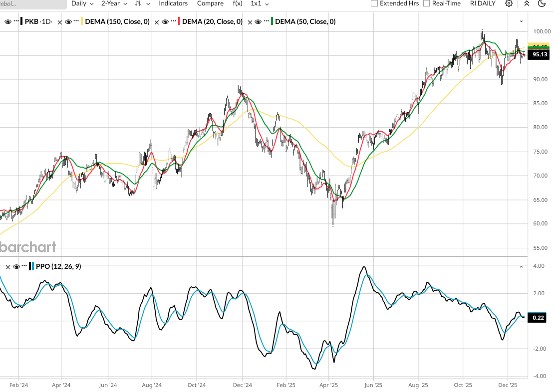Remove the DEMA (150, Close, 0) study
Viewport: 559px width, 392px height.
(x=59, y=22)
